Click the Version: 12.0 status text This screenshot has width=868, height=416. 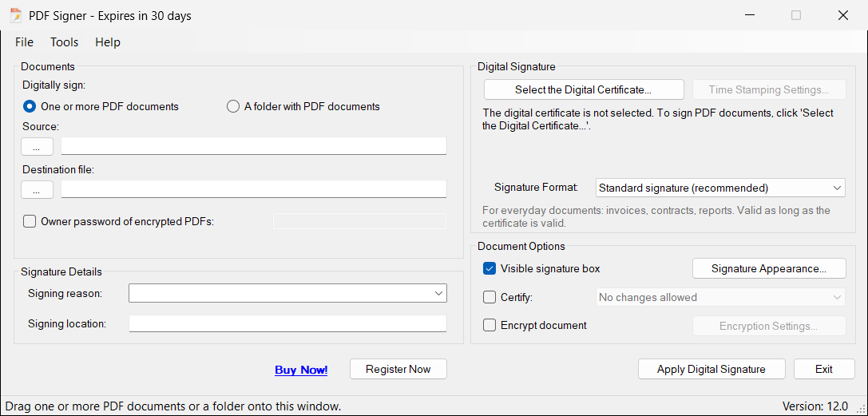click(x=814, y=406)
